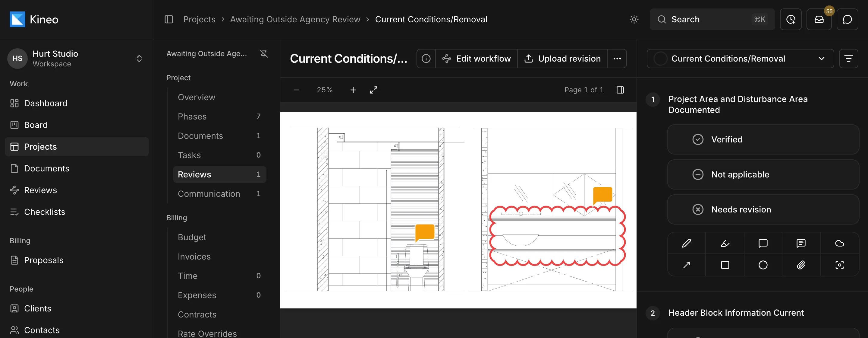Open Checklists in the sidebar
Screen dimensions: 868x338
click(x=77, y=212)
